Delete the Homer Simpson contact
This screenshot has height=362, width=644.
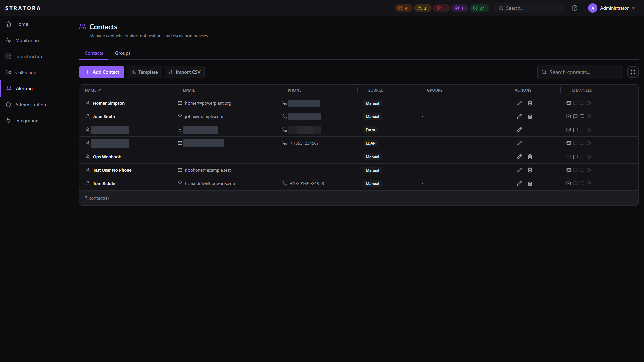click(530, 103)
